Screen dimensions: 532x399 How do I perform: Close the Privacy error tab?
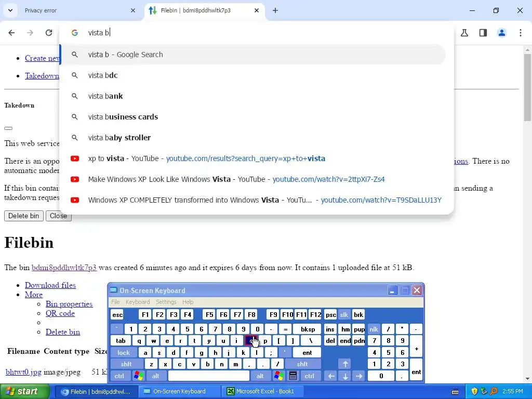pyautogui.click(x=133, y=10)
